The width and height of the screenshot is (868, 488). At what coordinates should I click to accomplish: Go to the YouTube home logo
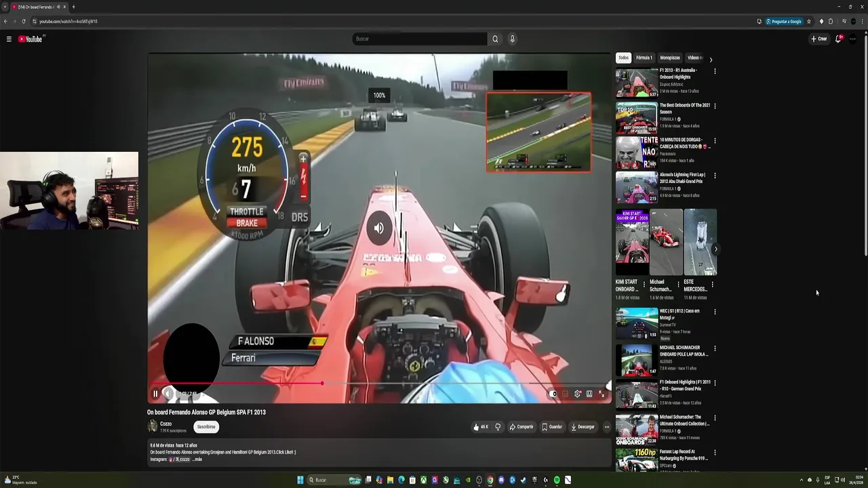tap(31, 39)
